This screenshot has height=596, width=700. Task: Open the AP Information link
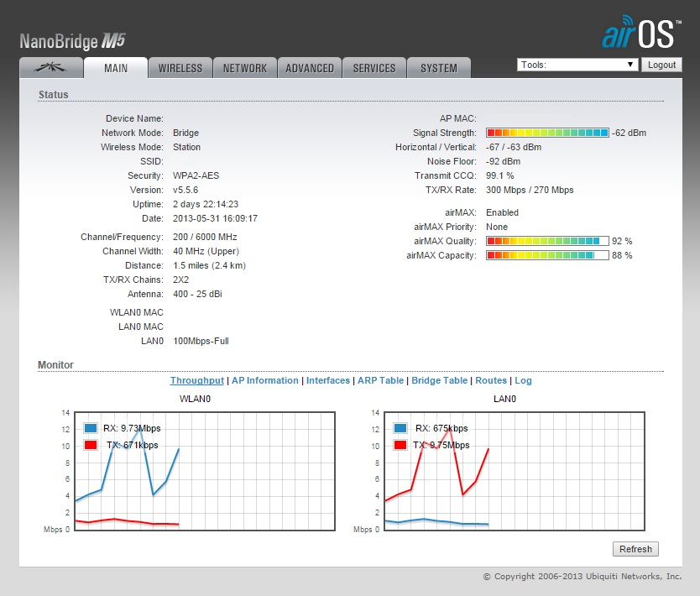(264, 380)
